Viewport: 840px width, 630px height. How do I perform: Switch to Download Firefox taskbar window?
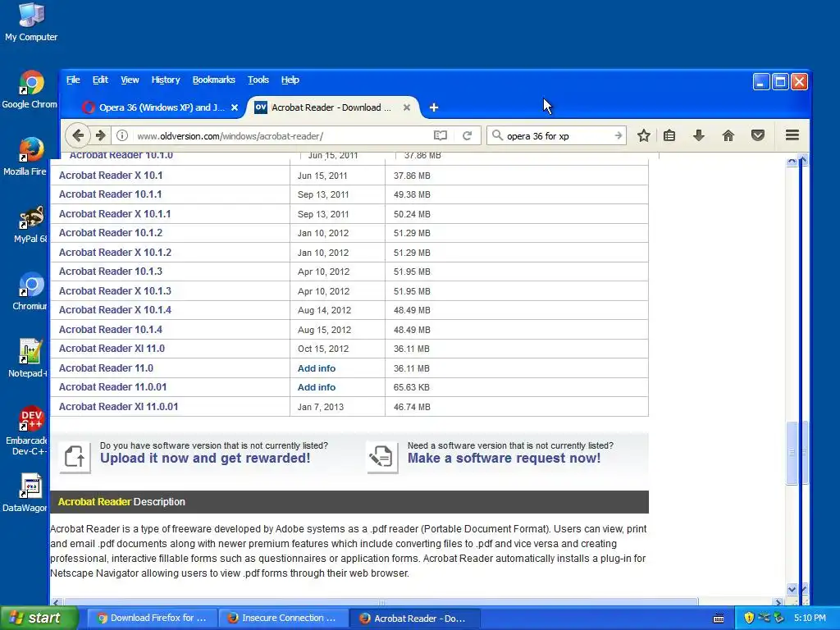[152, 619]
